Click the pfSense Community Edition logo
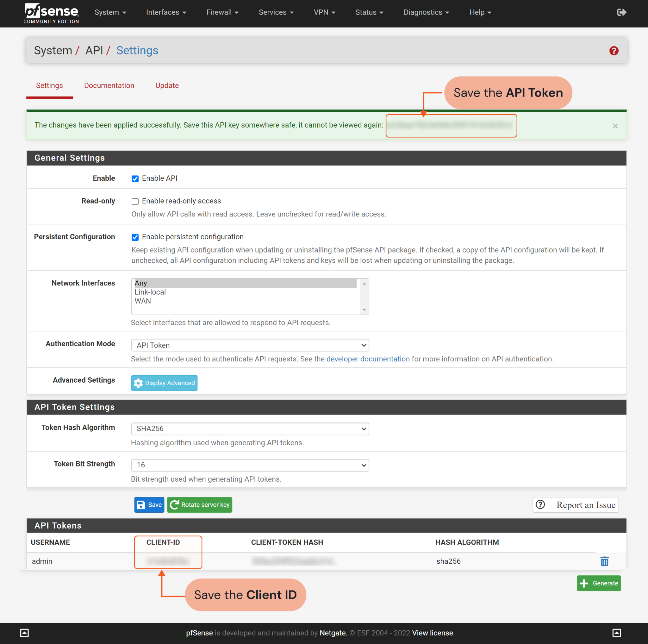648x644 pixels. pyautogui.click(x=51, y=13)
